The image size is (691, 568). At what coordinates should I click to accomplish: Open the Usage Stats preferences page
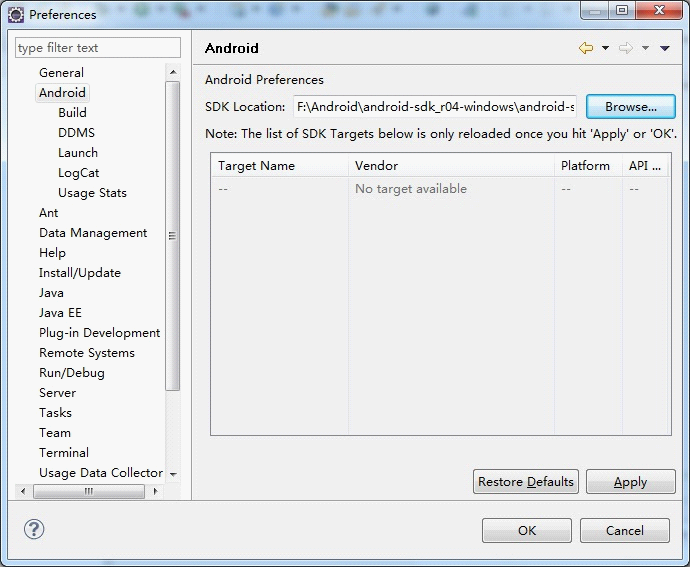pos(92,193)
